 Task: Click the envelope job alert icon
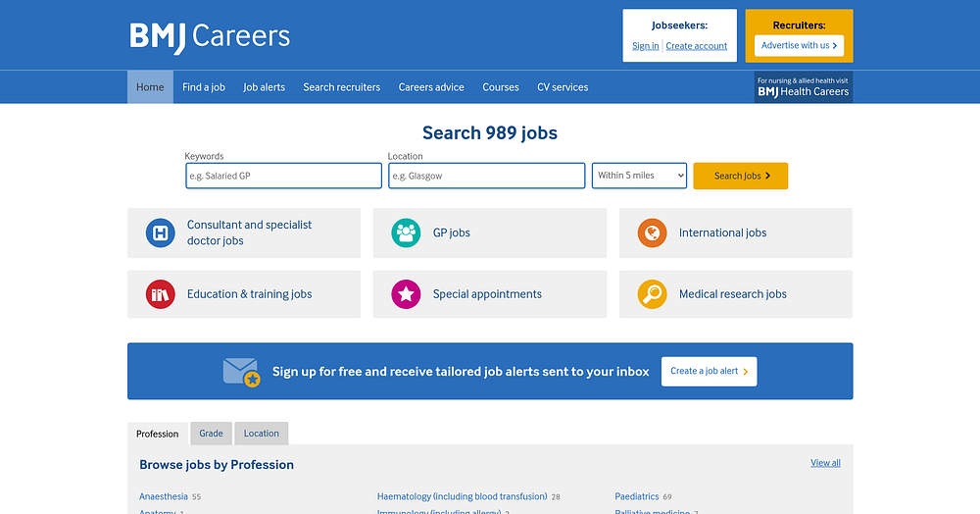(242, 372)
